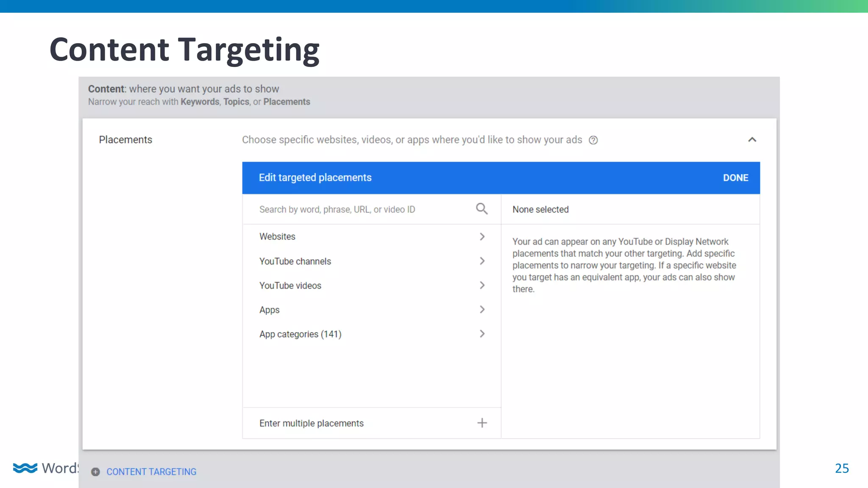Image resolution: width=868 pixels, height=488 pixels.
Task: Select the Apps row label
Action: coord(269,310)
